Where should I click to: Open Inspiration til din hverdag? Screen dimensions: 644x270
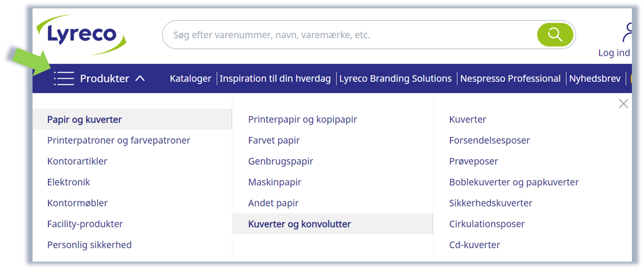[275, 78]
